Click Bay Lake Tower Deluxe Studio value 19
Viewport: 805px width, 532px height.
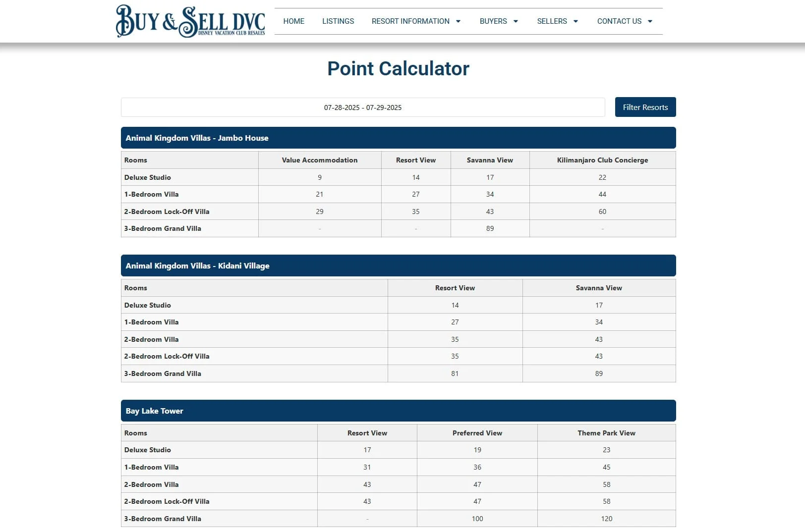[477, 450]
